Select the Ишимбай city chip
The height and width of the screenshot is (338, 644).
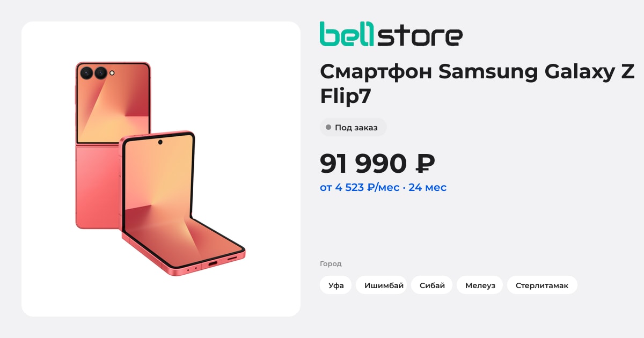(382, 285)
